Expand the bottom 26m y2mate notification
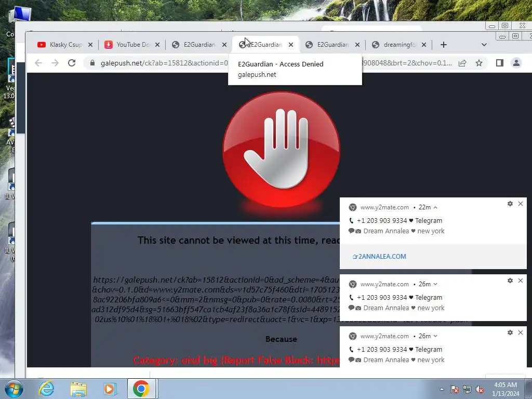532x399 pixels. pos(435,336)
